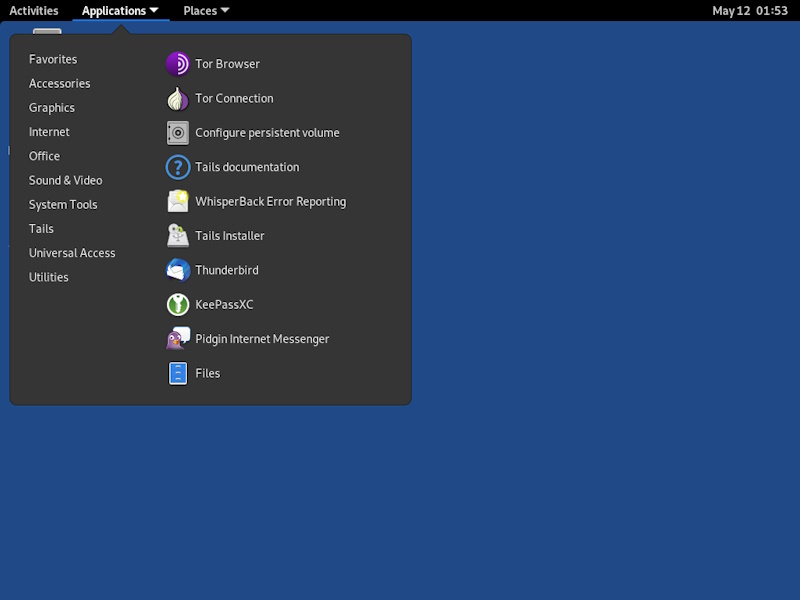Select the System Tools category

coord(63,205)
